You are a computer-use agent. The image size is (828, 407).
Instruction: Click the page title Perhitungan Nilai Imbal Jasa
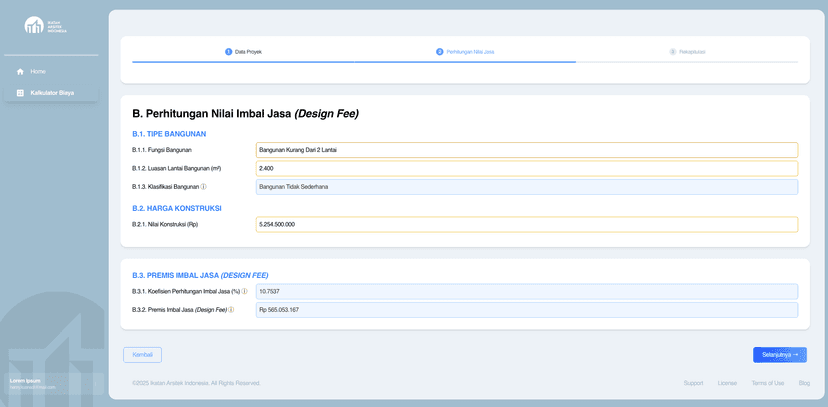[x=246, y=113]
